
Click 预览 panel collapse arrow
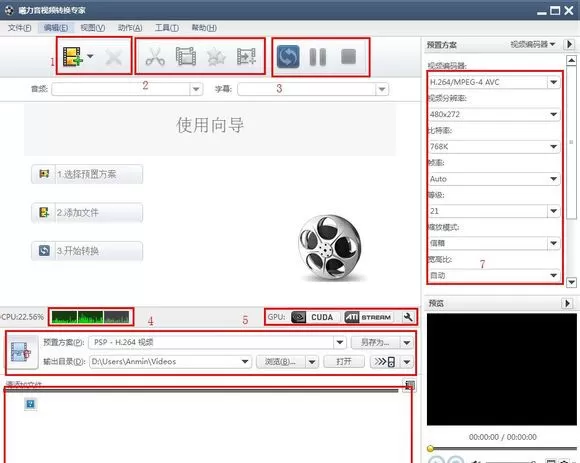(x=567, y=303)
